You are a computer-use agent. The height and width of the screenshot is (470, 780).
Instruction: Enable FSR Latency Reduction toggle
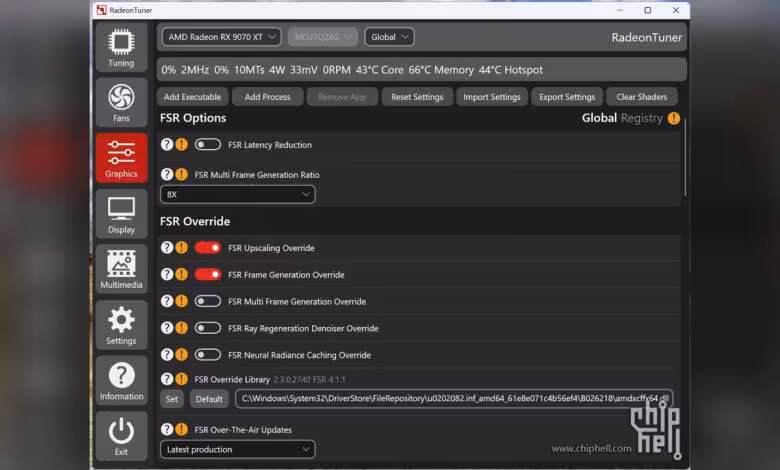coord(208,144)
